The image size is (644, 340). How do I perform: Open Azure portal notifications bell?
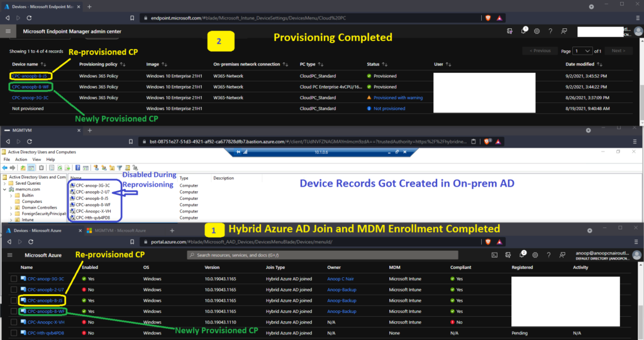522,255
